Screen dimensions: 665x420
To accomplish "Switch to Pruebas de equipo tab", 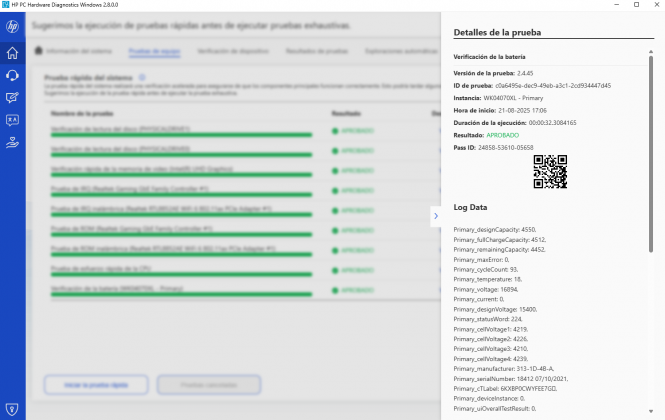I will [x=154, y=51].
